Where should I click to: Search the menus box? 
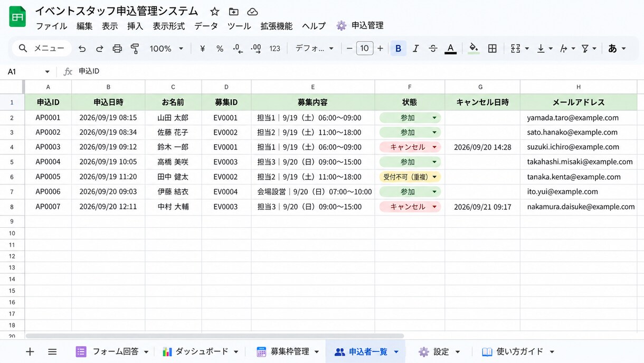[x=42, y=49]
